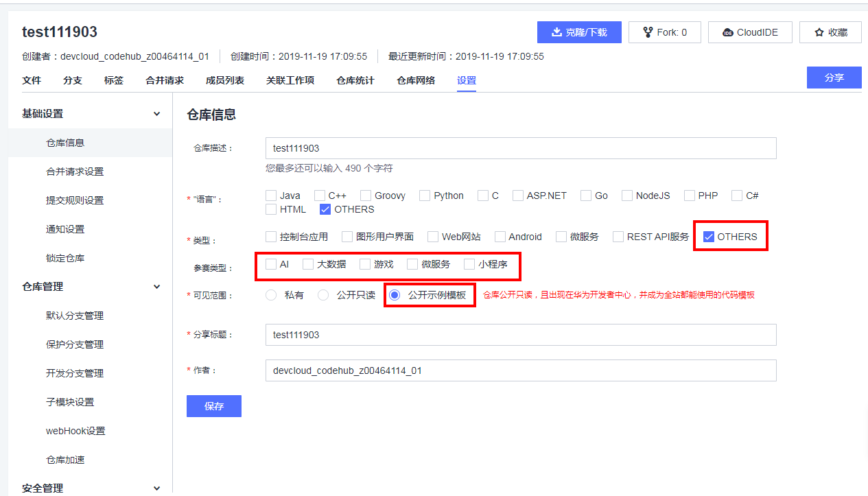The height and width of the screenshot is (496, 868).
Task: Click the 保存 button
Action: (x=214, y=406)
